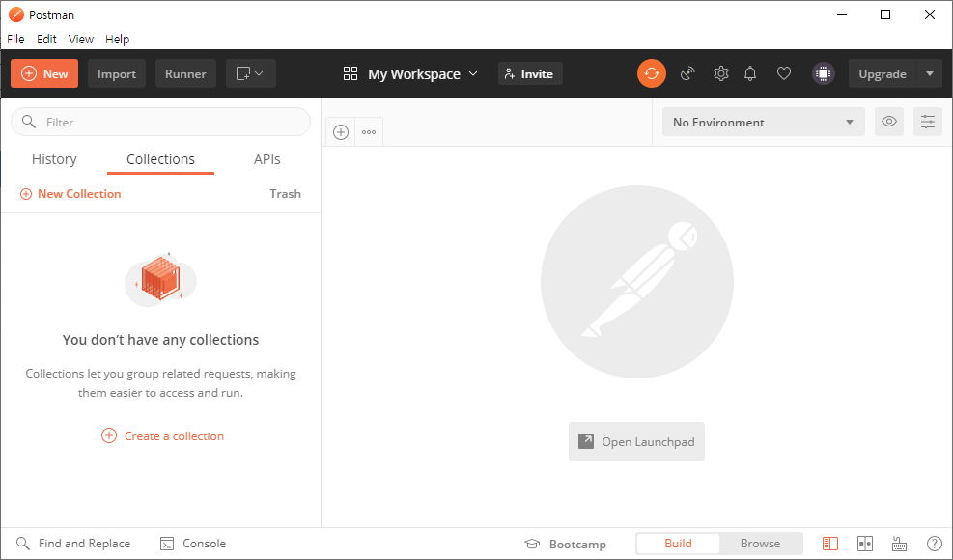Click the environment quick look eye icon

click(888, 122)
